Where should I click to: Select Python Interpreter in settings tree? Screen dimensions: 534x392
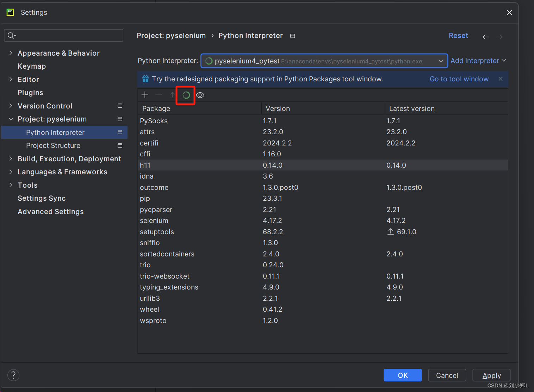(x=64, y=132)
